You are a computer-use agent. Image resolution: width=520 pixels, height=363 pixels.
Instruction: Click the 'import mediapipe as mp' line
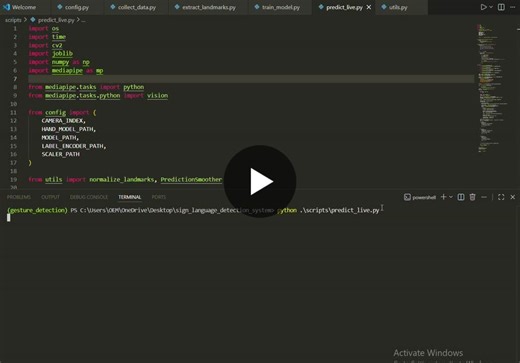click(66, 70)
